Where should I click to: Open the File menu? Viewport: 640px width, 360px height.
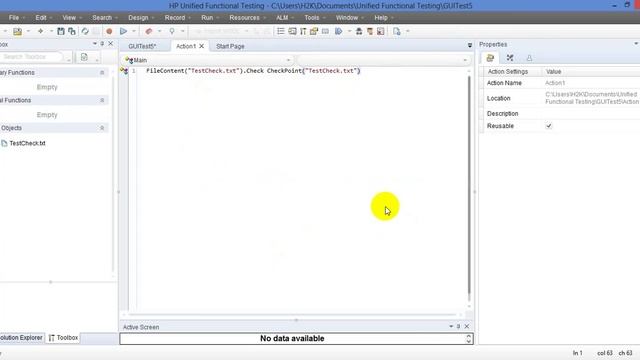click(x=14, y=18)
